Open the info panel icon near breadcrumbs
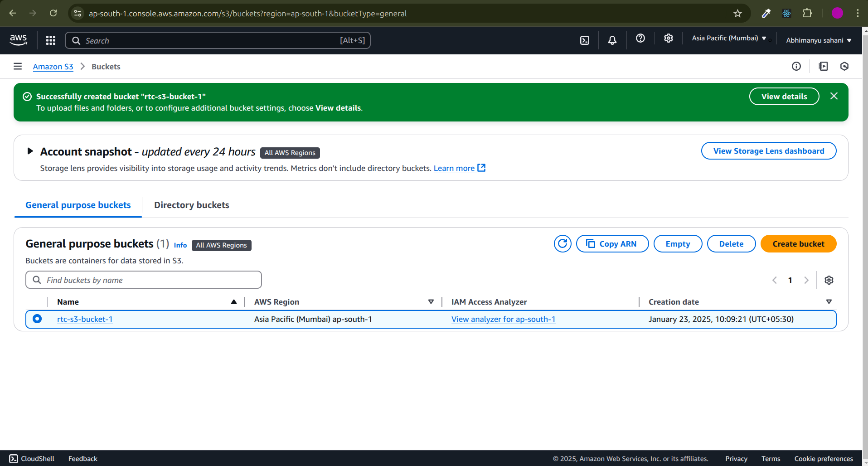This screenshot has height=466, width=868. coord(796,66)
